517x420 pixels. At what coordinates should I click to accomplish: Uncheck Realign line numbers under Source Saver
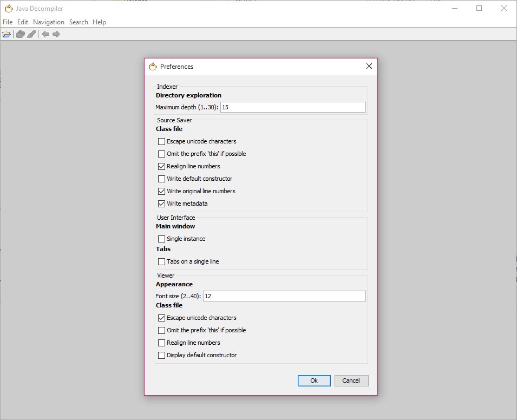click(x=161, y=167)
